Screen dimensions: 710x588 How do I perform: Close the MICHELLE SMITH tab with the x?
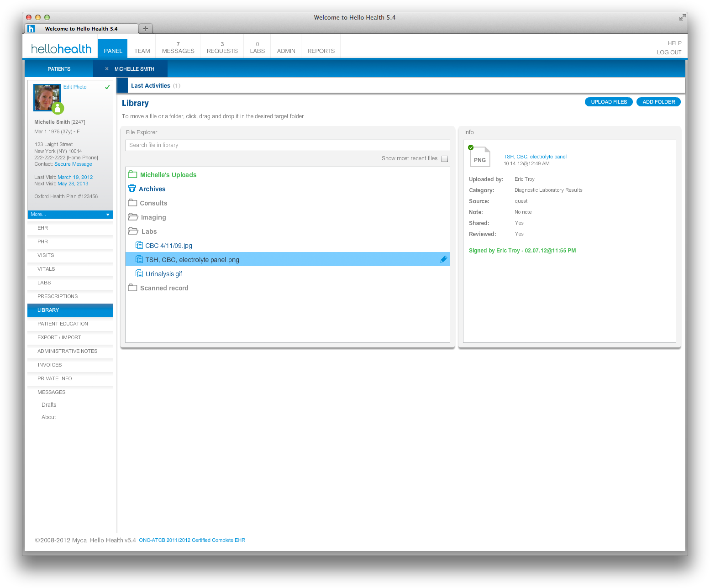click(x=106, y=68)
